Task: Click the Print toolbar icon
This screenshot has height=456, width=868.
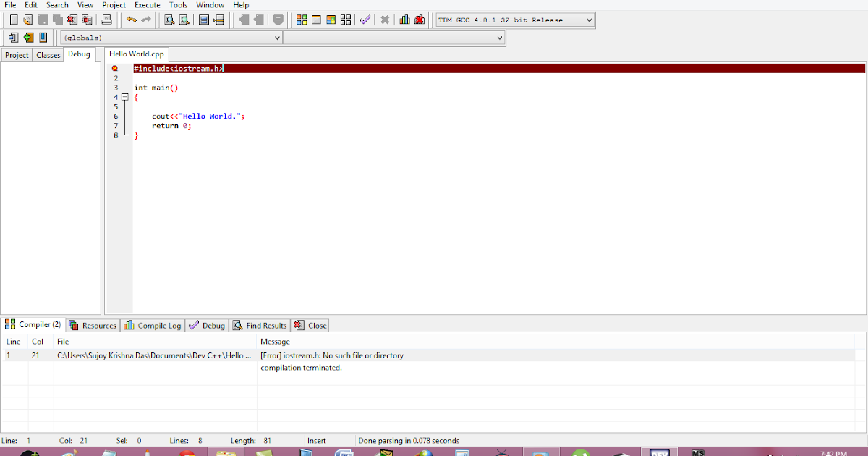Action: [x=106, y=20]
